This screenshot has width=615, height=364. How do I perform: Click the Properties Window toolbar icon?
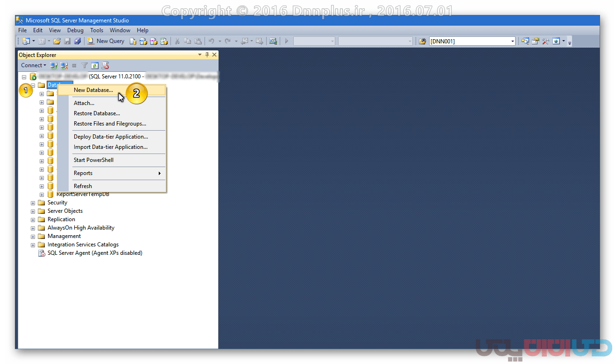[535, 41]
